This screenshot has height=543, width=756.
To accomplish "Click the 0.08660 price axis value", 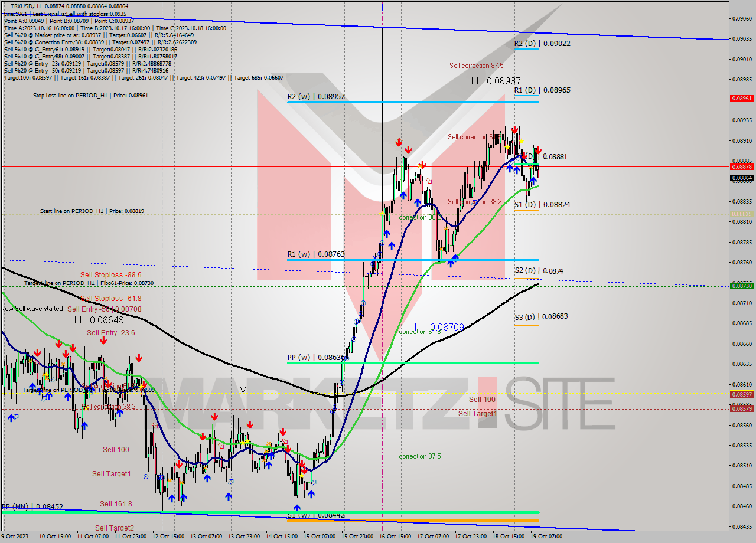I will pos(741,344).
